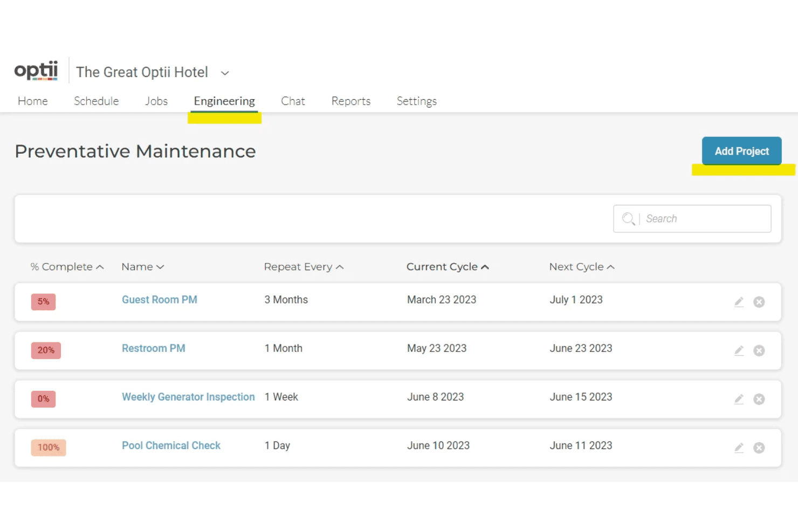Screen dimensions: 798x532
Task: Sort by % Complete column
Action: click(67, 267)
